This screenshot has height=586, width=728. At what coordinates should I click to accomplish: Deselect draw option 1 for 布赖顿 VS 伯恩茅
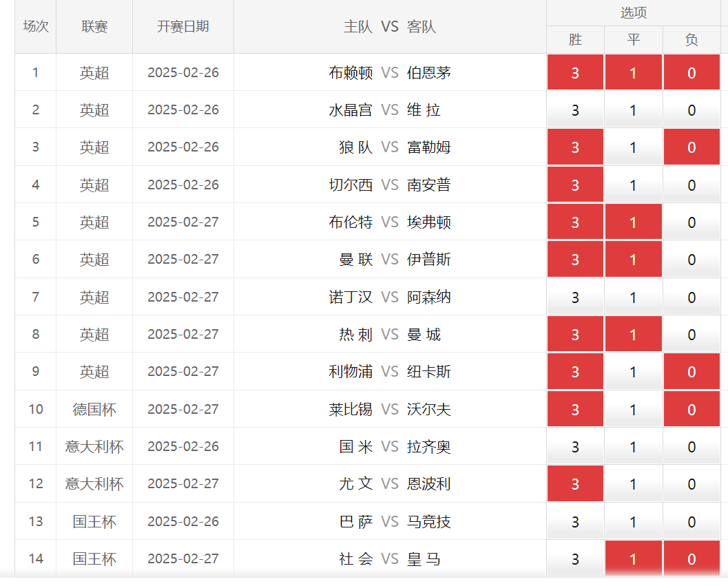(x=633, y=72)
